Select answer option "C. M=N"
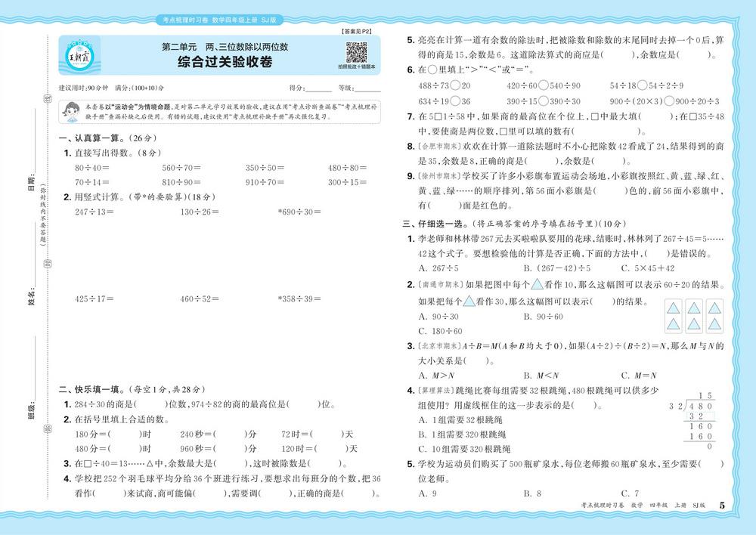756x535 pixels. point(639,376)
